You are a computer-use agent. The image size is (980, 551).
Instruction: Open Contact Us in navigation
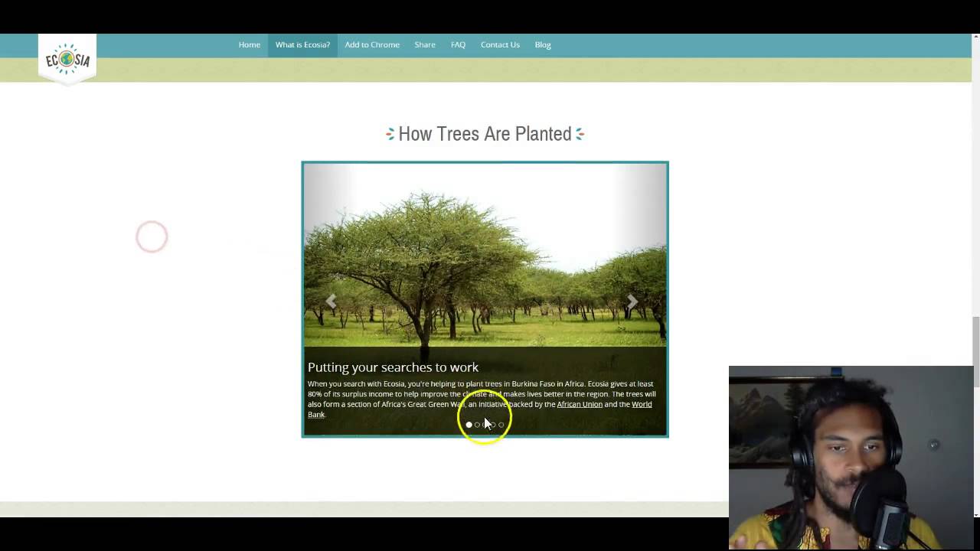pos(500,45)
